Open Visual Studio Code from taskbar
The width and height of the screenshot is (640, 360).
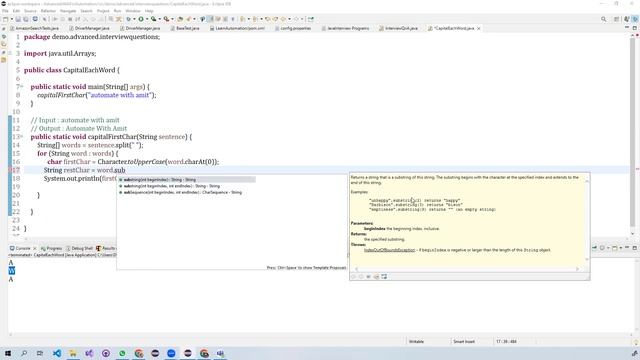57,353
